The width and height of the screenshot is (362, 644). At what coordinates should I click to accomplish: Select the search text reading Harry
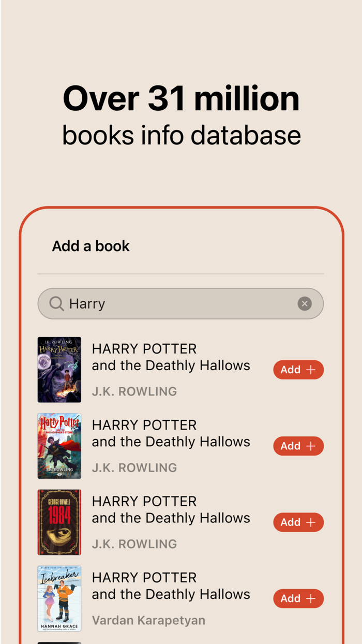point(87,304)
